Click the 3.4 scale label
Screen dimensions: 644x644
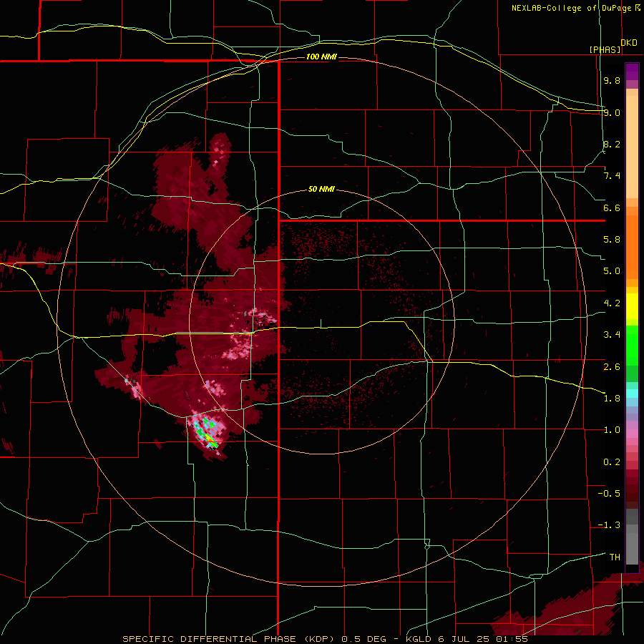coord(612,335)
